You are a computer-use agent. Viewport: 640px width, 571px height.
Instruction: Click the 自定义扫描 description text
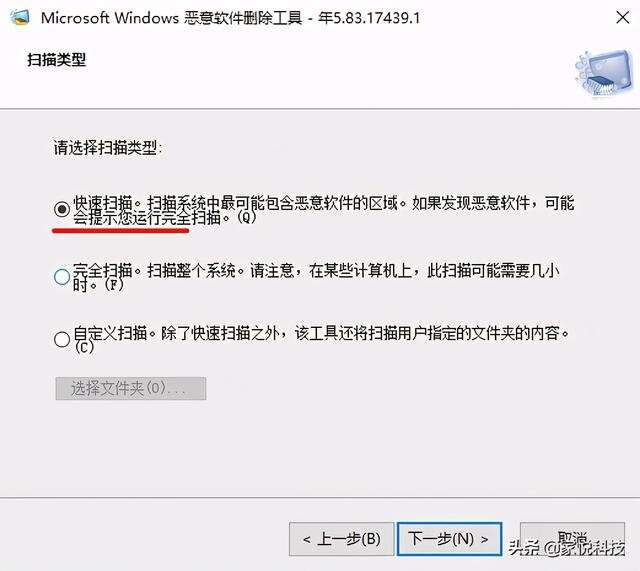[321, 340]
